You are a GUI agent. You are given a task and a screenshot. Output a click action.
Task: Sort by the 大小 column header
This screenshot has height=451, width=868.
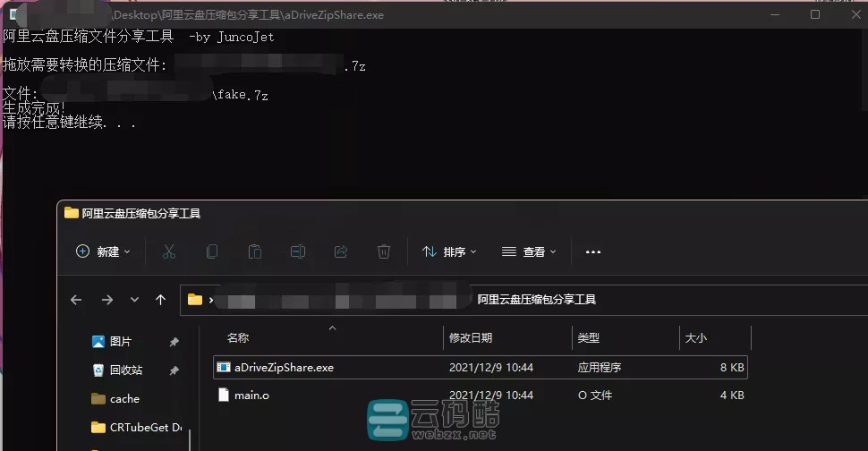696,338
